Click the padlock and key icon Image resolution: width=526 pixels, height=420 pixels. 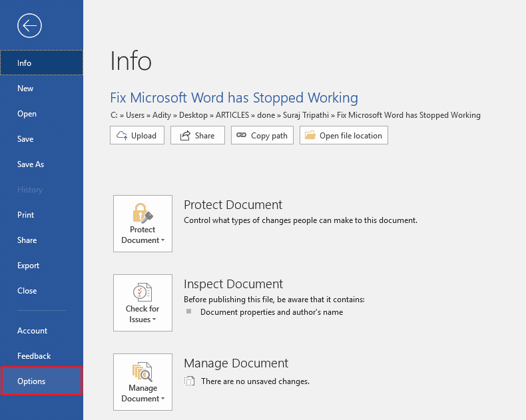click(x=142, y=212)
